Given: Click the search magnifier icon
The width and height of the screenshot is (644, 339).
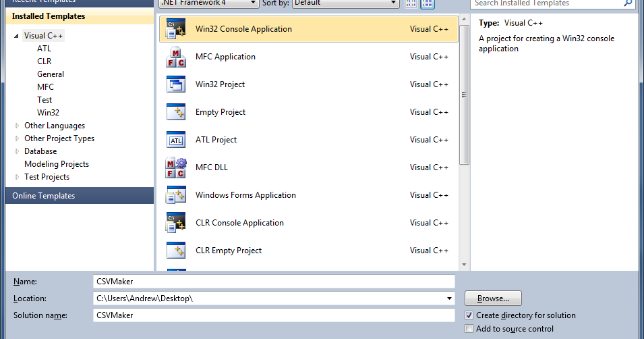Looking at the screenshot, I should pyautogui.click(x=628, y=3).
